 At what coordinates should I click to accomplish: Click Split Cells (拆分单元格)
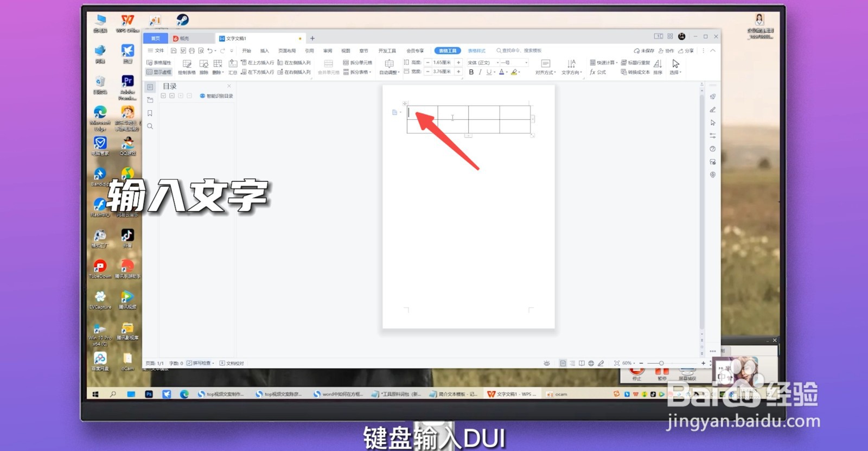pyautogui.click(x=358, y=62)
